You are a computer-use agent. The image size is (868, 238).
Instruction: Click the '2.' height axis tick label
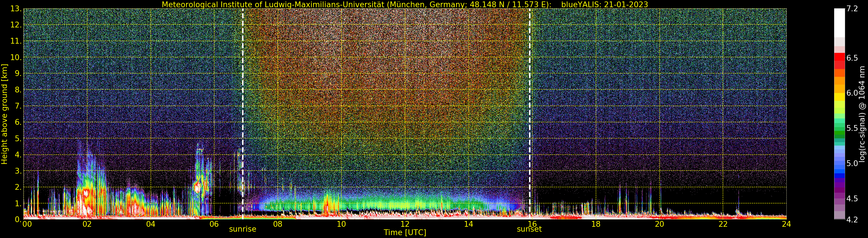(18, 187)
